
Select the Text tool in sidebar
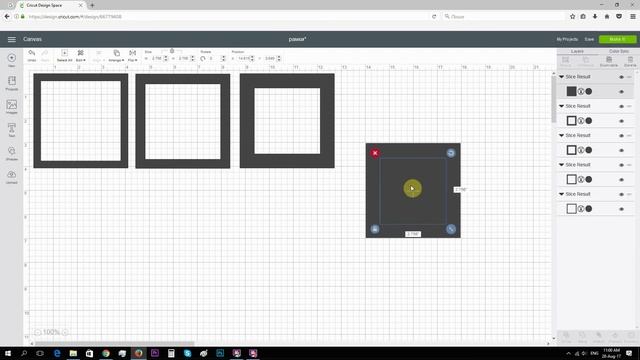(11, 130)
